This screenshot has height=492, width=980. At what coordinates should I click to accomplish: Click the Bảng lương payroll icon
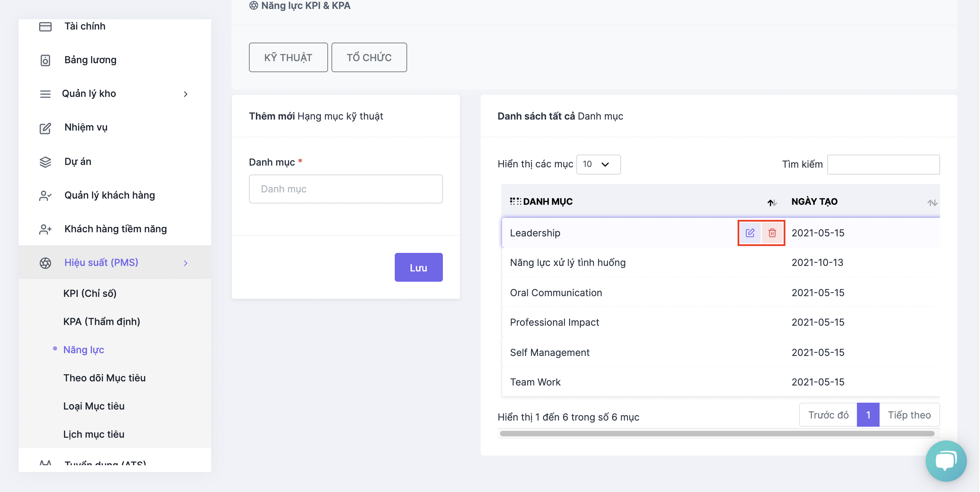45,60
